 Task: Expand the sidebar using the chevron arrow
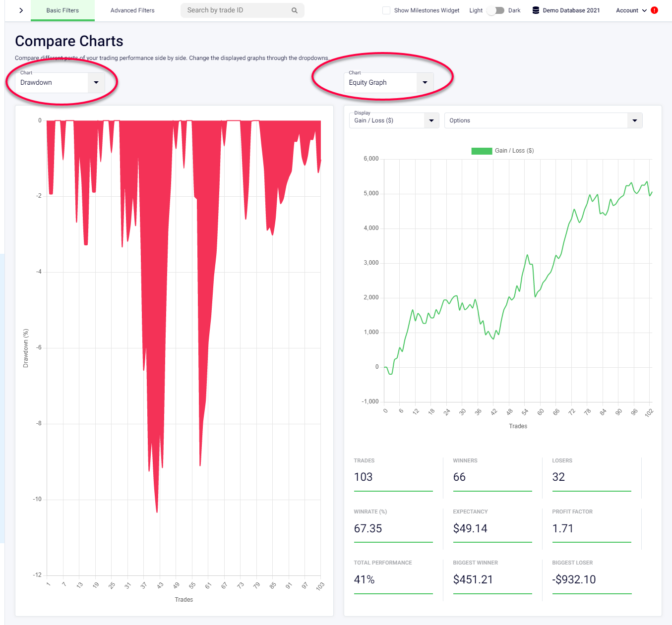point(20,10)
